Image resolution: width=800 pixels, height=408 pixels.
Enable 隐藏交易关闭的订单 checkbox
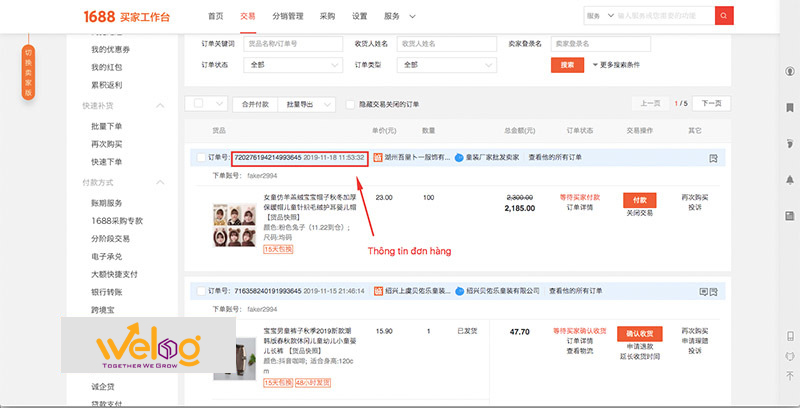[x=350, y=104]
